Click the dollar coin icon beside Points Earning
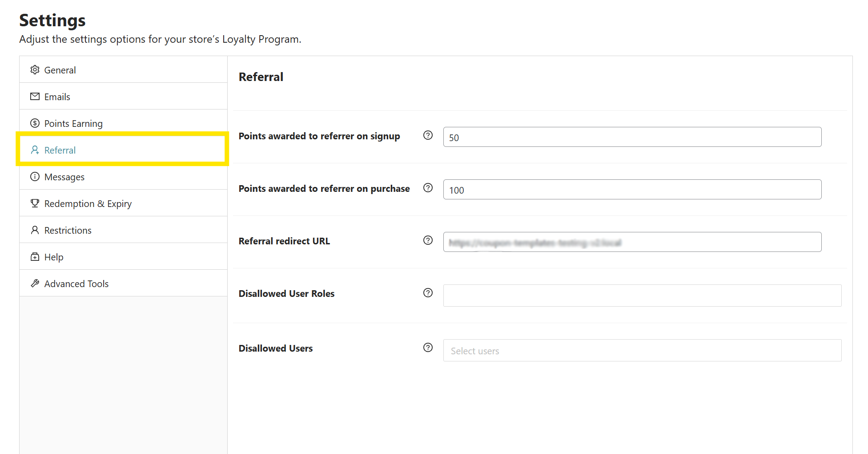Viewport: 868px width, 454px height. click(35, 123)
